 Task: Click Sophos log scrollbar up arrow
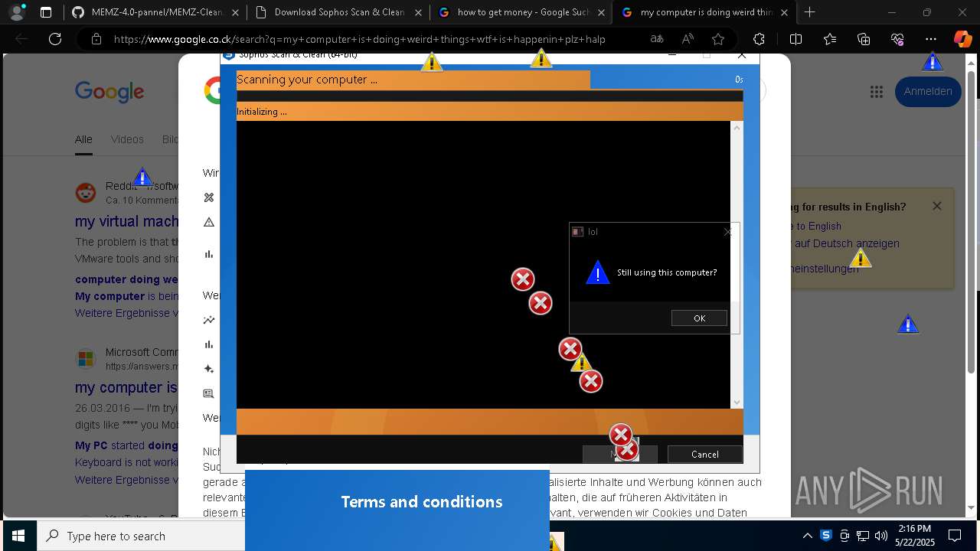click(737, 128)
